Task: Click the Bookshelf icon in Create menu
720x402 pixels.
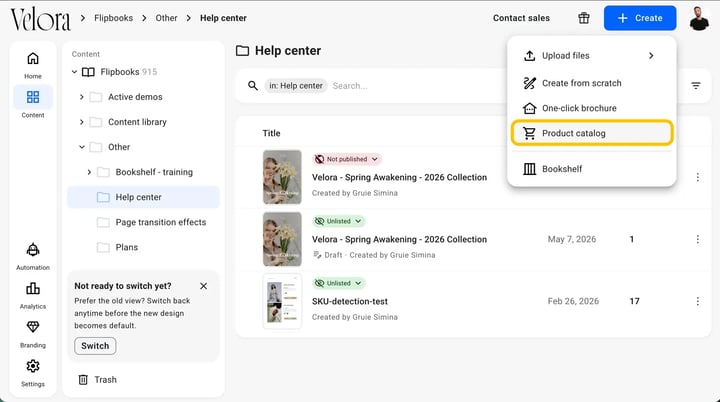Action: (x=529, y=169)
